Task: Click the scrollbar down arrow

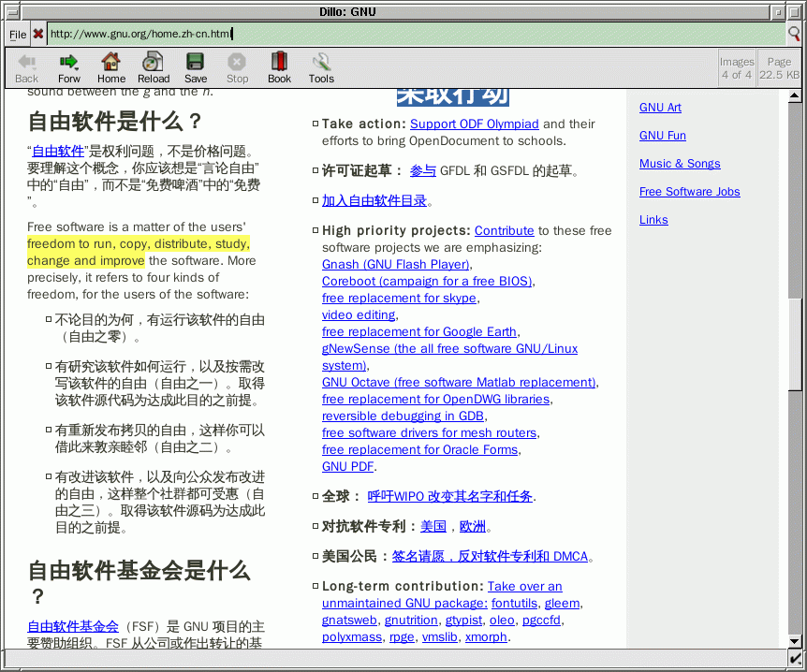Action: [795, 642]
